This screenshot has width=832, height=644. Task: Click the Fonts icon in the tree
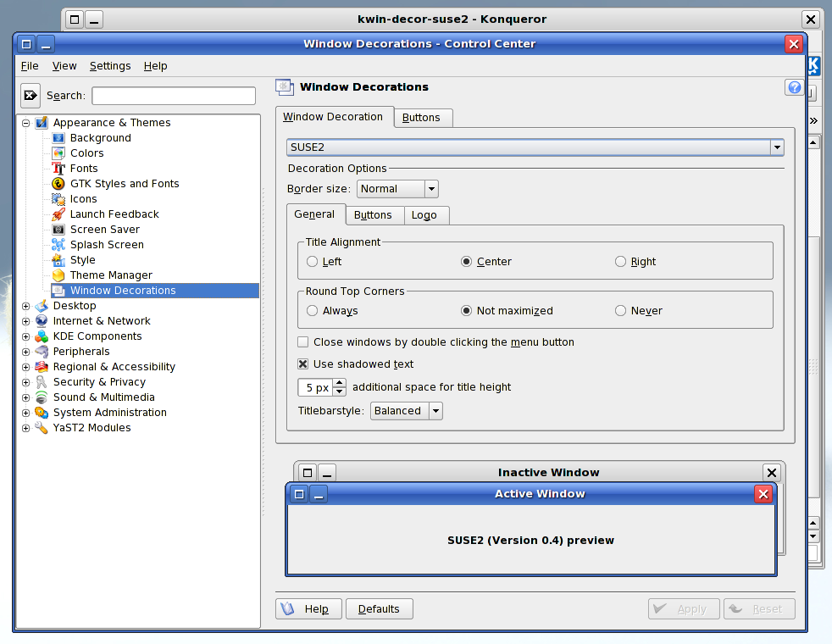pos(58,168)
